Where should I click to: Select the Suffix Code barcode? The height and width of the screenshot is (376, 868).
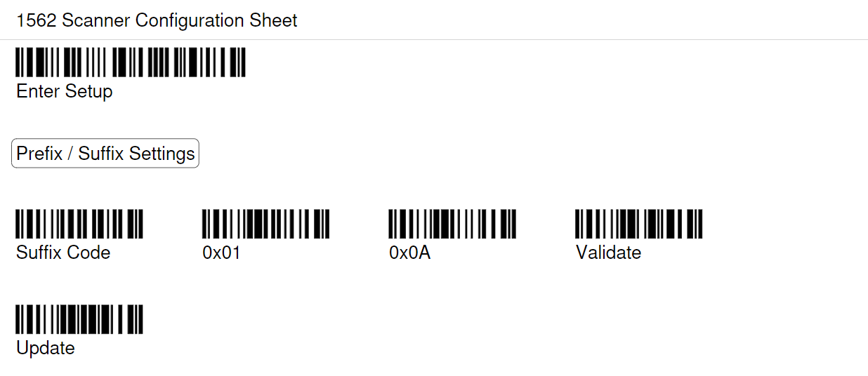click(x=79, y=224)
